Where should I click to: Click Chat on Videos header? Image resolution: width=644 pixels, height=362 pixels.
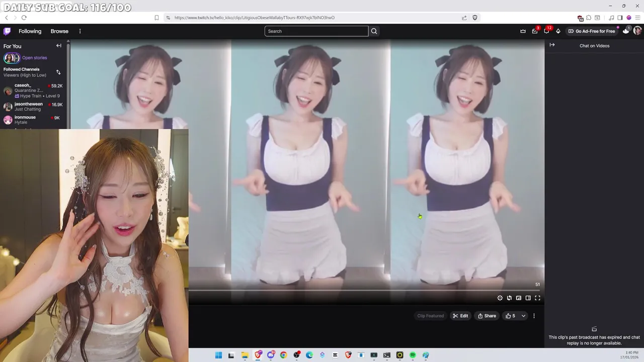tap(594, 46)
